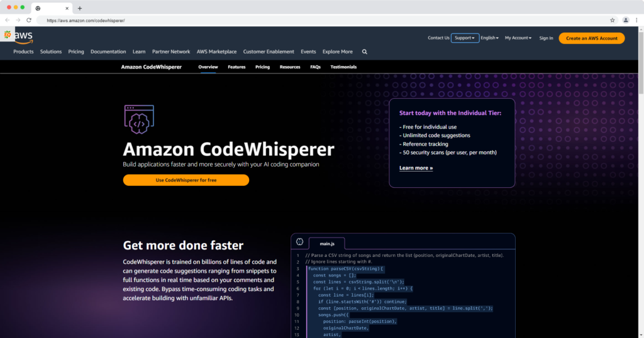Click the scrollbar down arrow

pos(641,335)
